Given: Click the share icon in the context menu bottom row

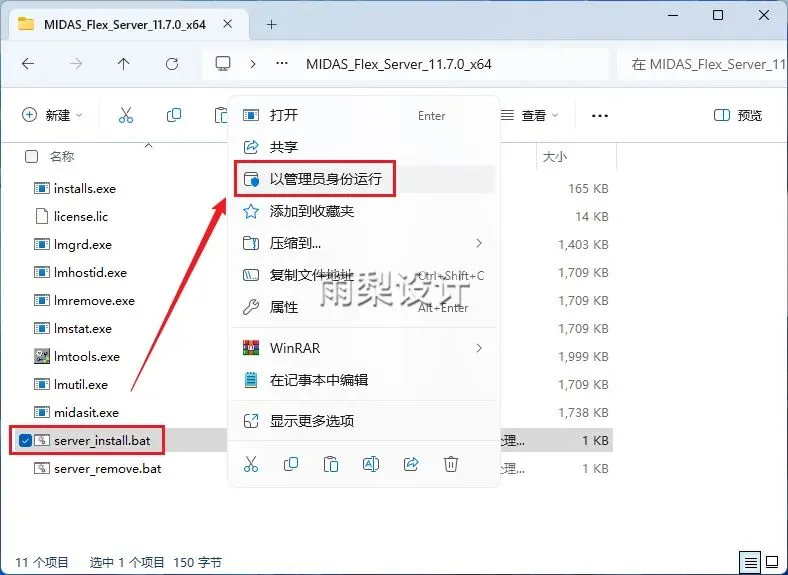Looking at the screenshot, I should pyautogui.click(x=411, y=464).
